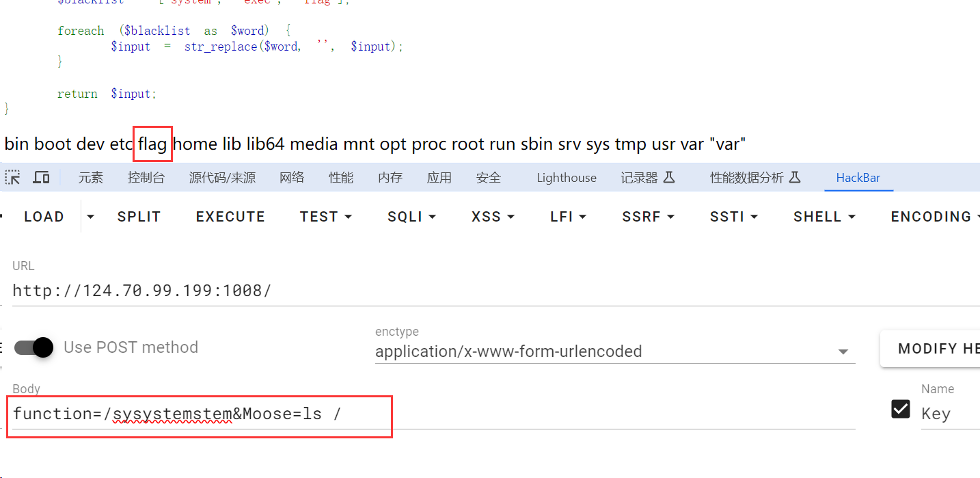Click the SPLIT button
Image resolution: width=980 pixels, height=478 pixels.
point(139,217)
